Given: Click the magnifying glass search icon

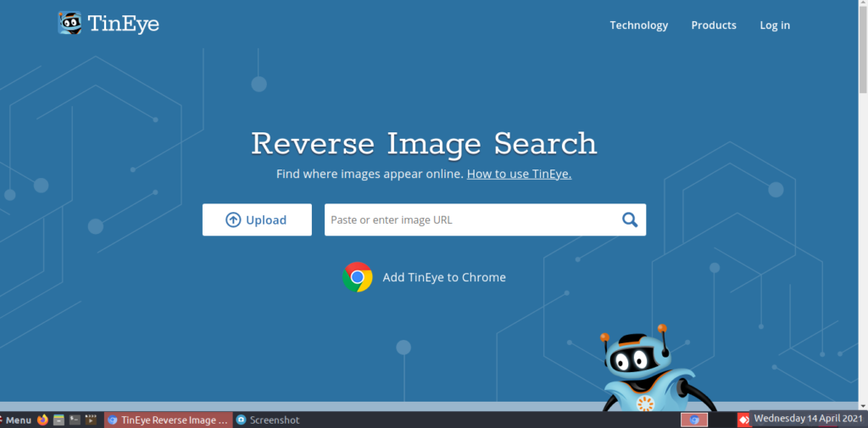Looking at the screenshot, I should click(630, 220).
